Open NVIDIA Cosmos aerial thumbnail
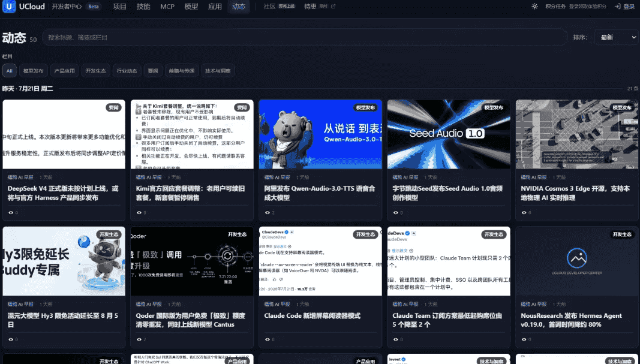The image size is (640, 364). [x=577, y=134]
